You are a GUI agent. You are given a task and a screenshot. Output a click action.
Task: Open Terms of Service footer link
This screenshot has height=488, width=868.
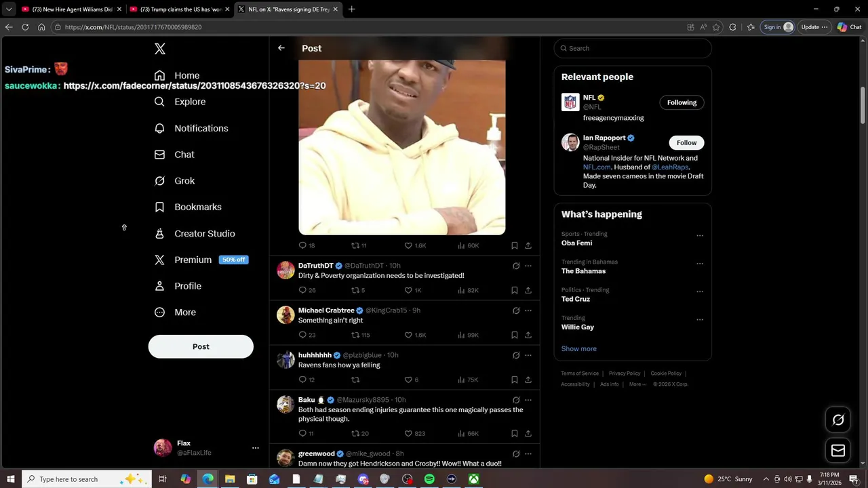tap(580, 373)
